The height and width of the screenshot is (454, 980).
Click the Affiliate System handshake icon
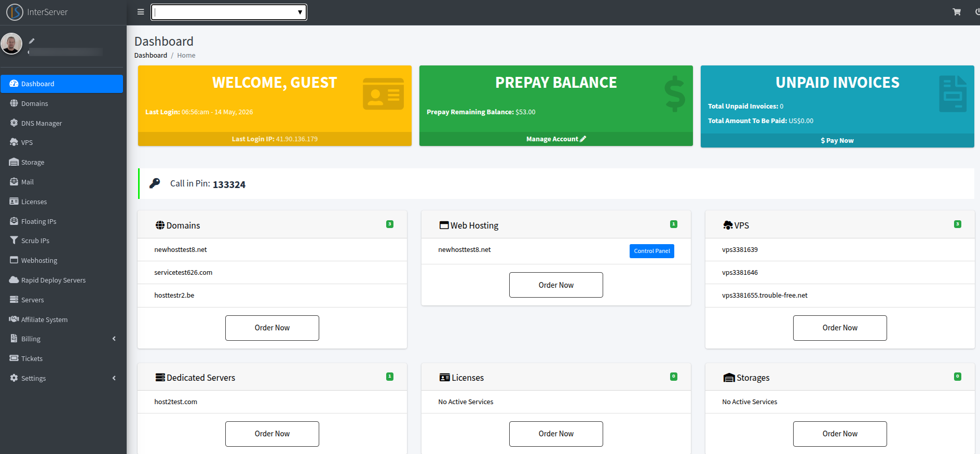click(14, 319)
